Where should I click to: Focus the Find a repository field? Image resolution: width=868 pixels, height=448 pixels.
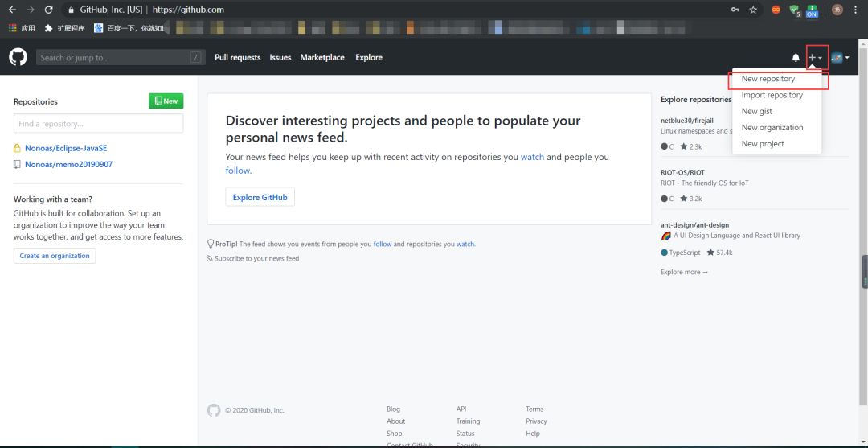pos(99,124)
